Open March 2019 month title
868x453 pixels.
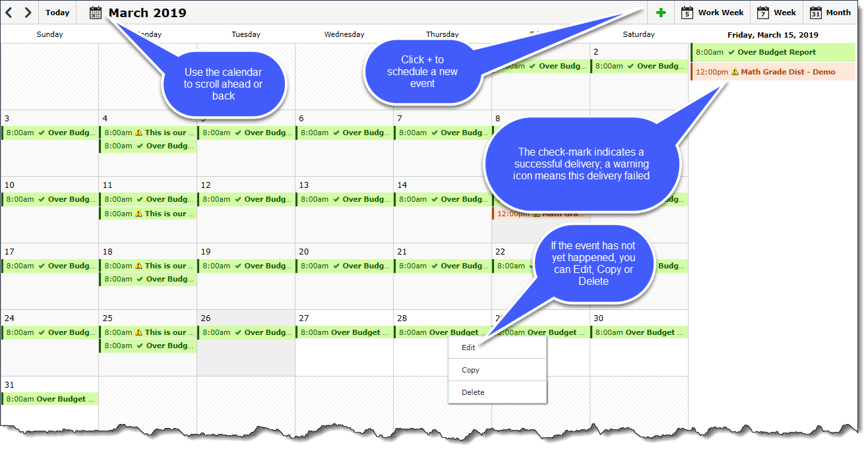tap(147, 13)
